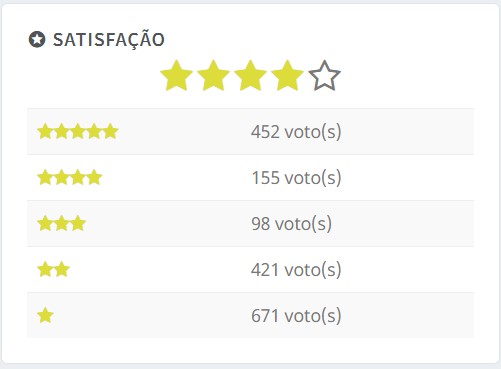Select the fourth large rating star
The height and width of the screenshot is (369, 501).
(x=287, y=76)
